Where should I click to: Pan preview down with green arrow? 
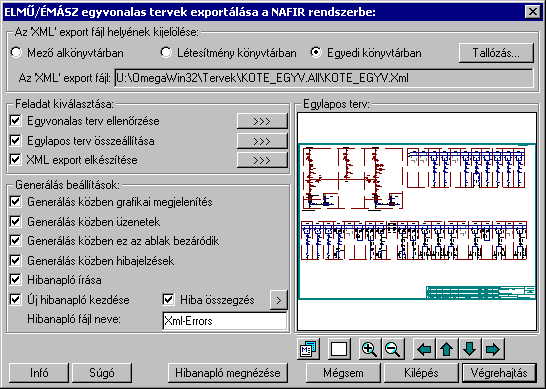[470, 349]
